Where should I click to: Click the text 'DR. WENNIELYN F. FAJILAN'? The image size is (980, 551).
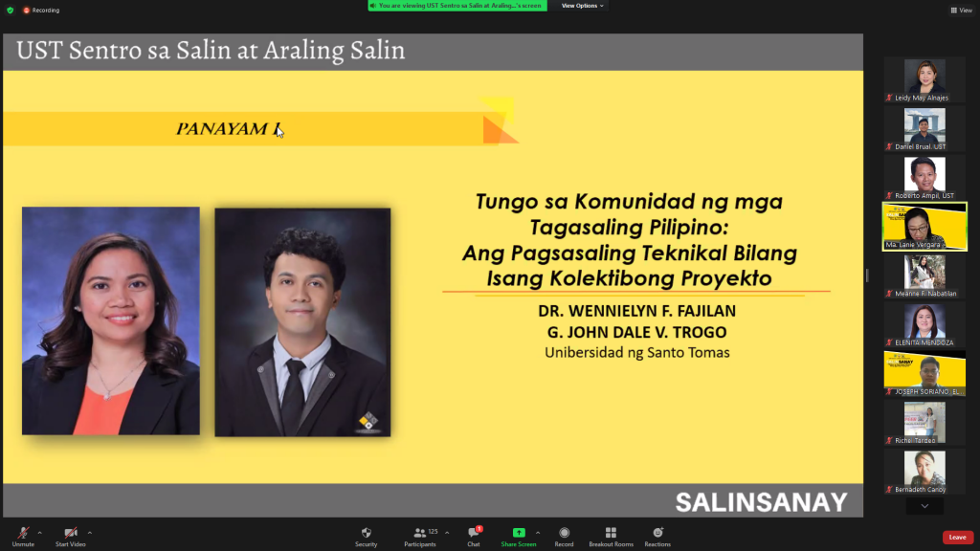[x=636, y=311]
